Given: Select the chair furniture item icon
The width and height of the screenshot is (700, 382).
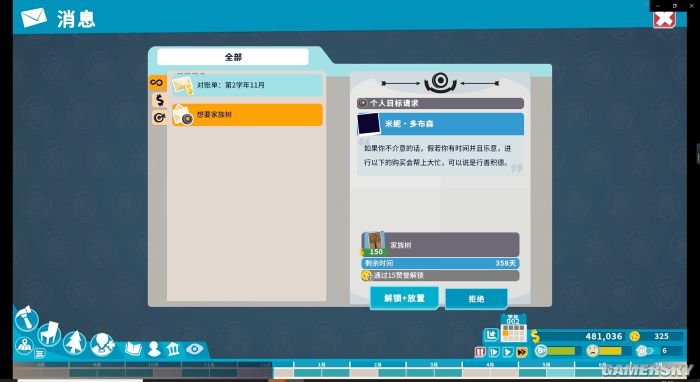Looking at the screenshot, I should [x=49, y=333].
